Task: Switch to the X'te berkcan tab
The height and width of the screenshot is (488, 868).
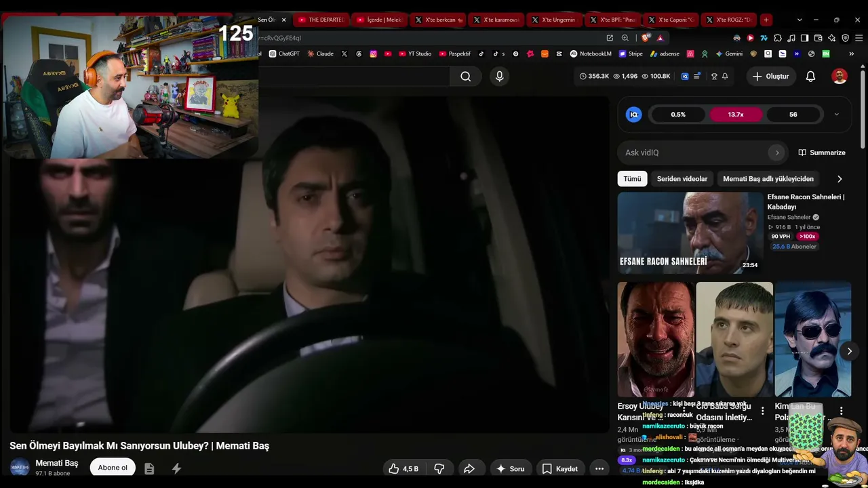Action: [x=439, y=20]
